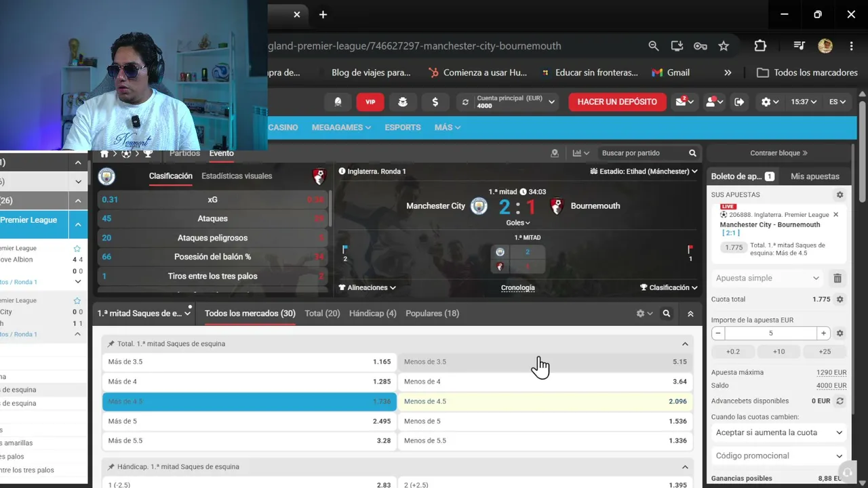Viewport: 868px width, 488px height.
Task: Expand the Alineaciones lineup section
Action: point(367,287)
